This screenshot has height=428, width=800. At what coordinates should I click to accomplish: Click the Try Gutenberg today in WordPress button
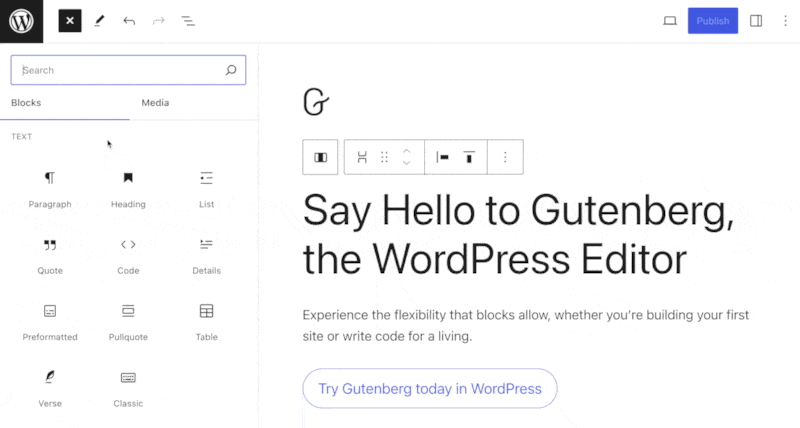pos(429,389)
